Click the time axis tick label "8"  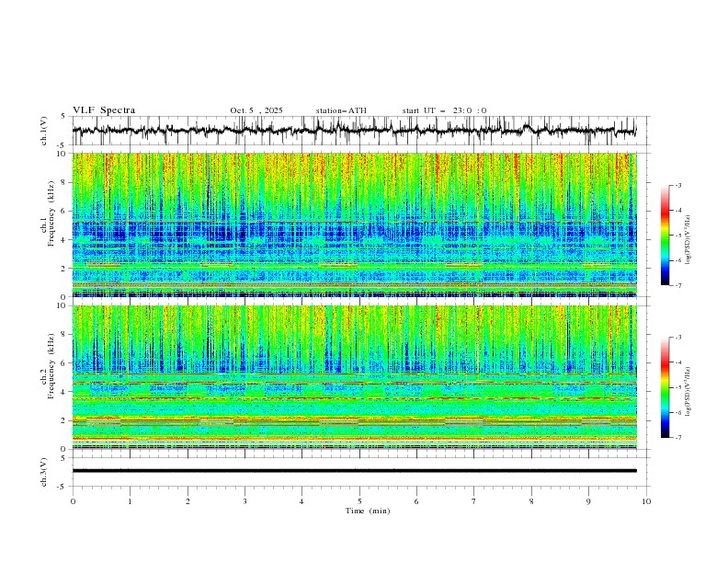point(531,501)
